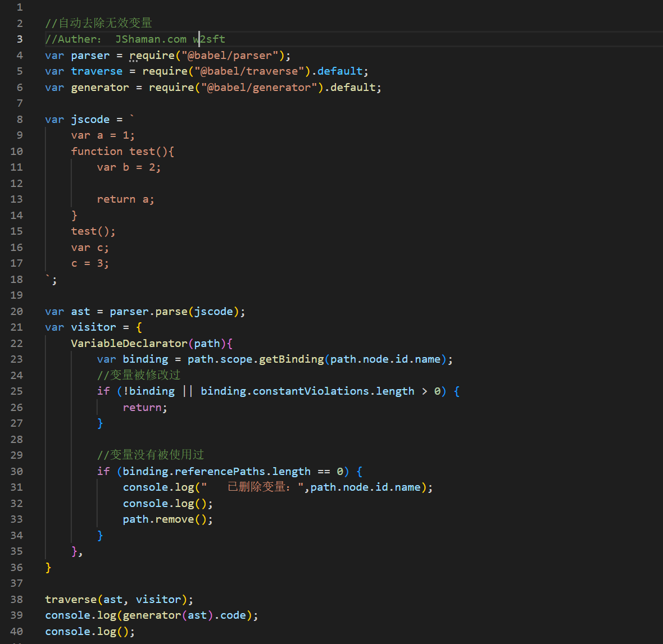Viewport: 663px width, 644px height.
Task: Place cursor on 'return a;' statement
Action: (125, 199)
